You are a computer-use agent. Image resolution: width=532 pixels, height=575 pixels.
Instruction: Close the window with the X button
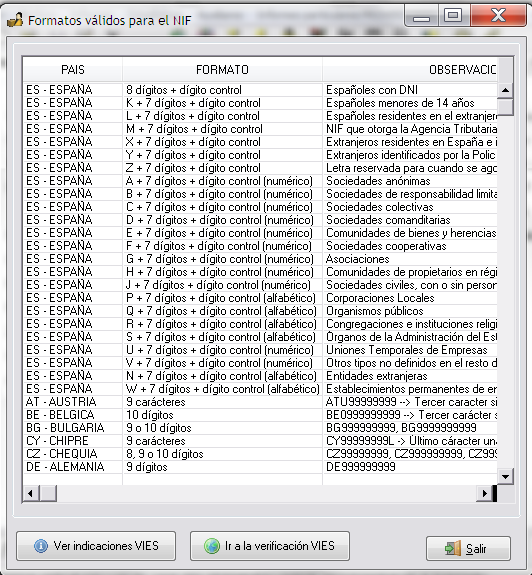click(x=498, y=16)
